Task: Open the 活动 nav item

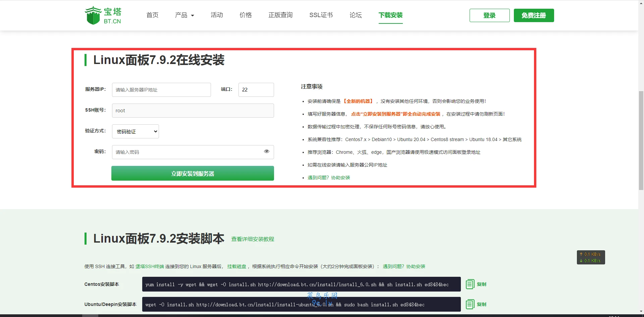Action: tap(217, 15)
